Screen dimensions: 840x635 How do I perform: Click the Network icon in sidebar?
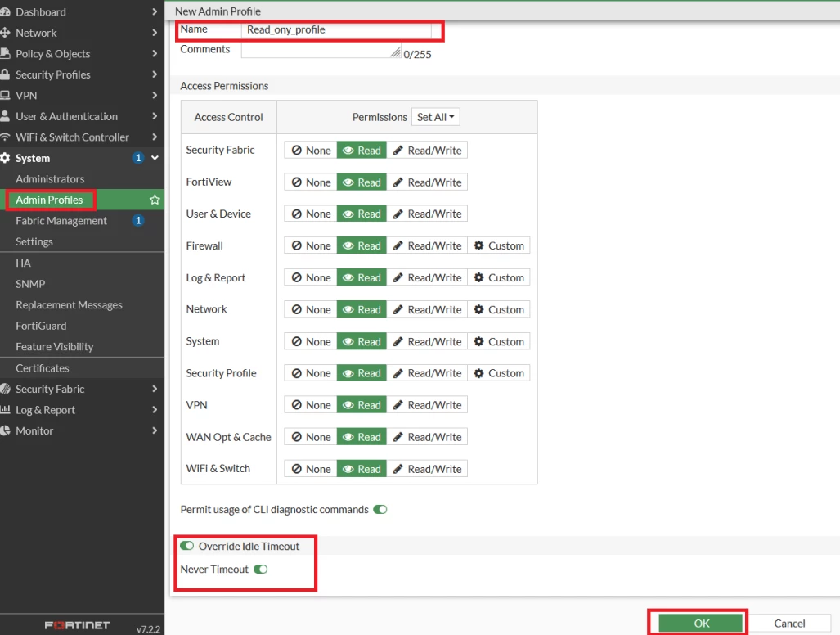click(x=5, y=33)
